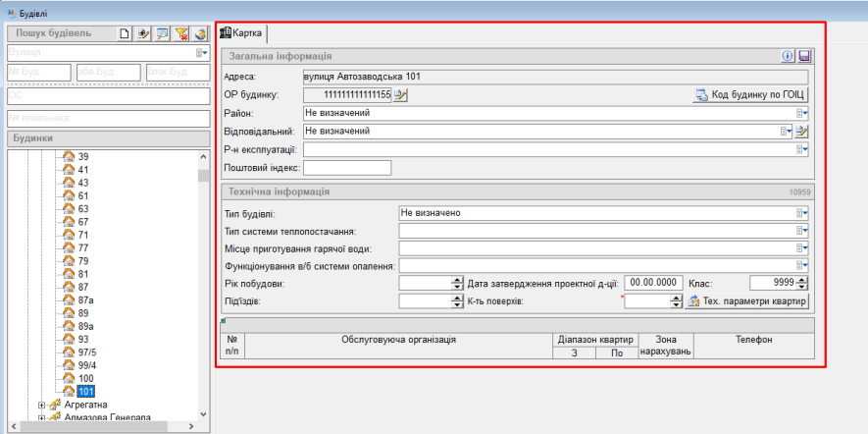Click scroll down arrow of buildings tree

(204, 414)
